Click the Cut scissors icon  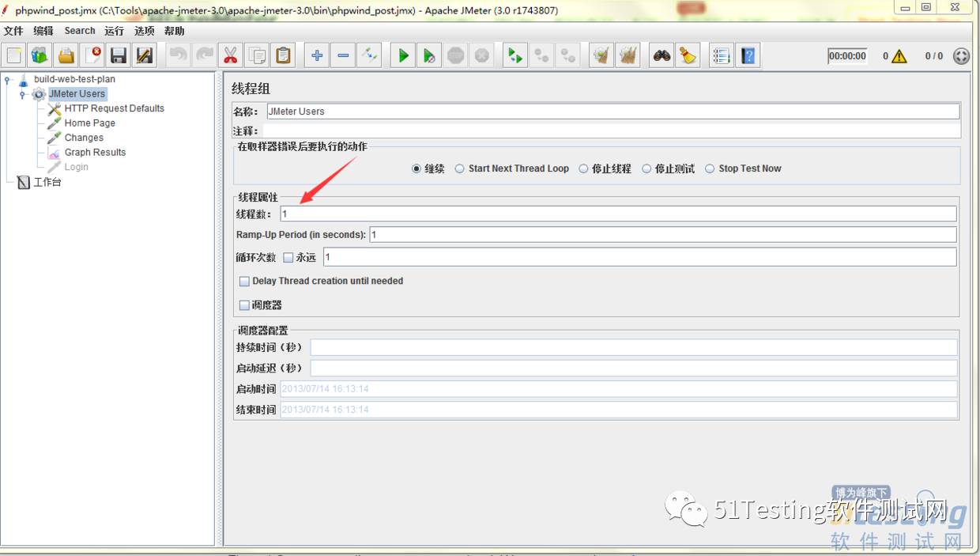231,55
